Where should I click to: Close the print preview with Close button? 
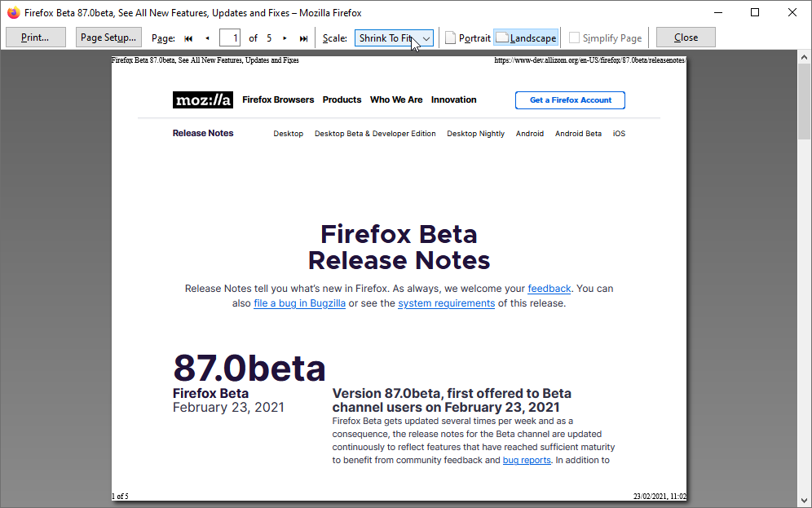(x=686, y=38)
